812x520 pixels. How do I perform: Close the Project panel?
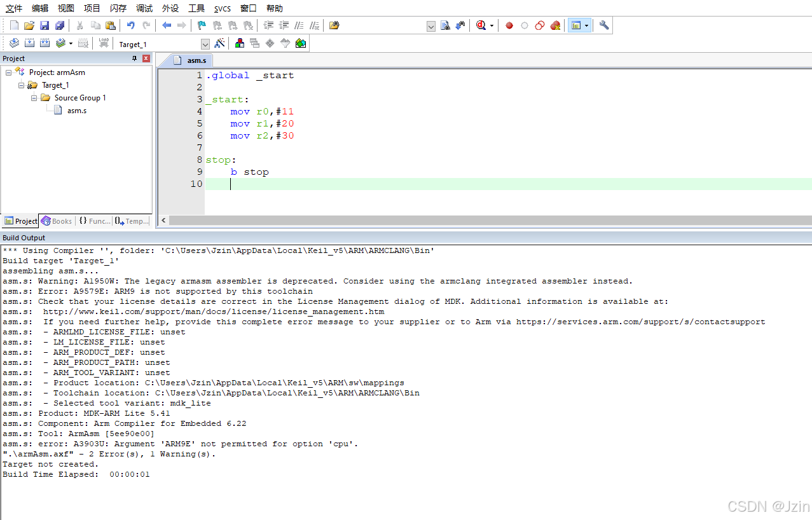point(146,58)
